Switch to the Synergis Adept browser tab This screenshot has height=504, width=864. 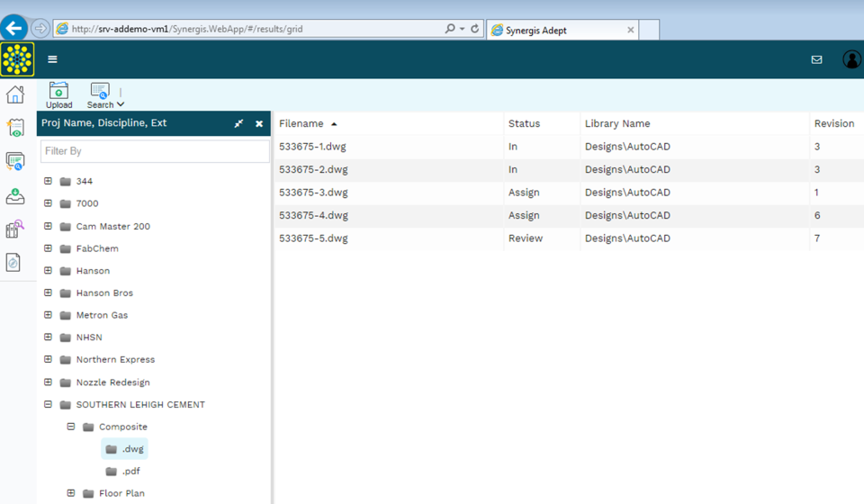tap(562, 30)
